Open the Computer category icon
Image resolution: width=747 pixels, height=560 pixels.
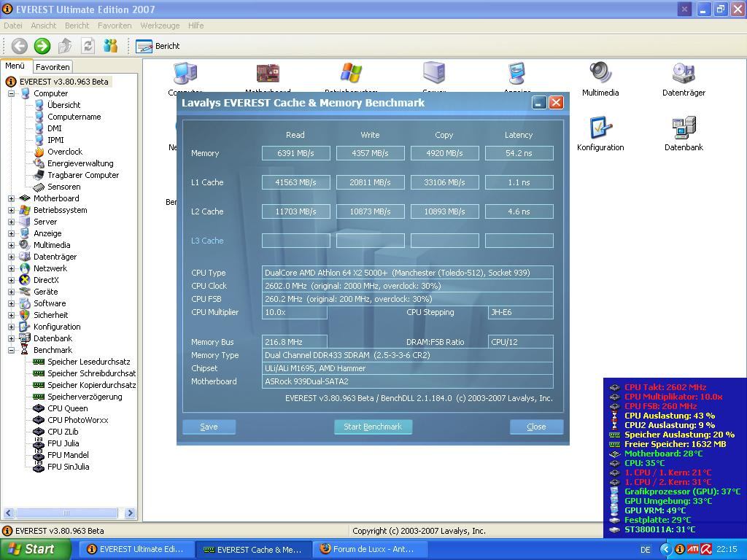pos(185,74)
